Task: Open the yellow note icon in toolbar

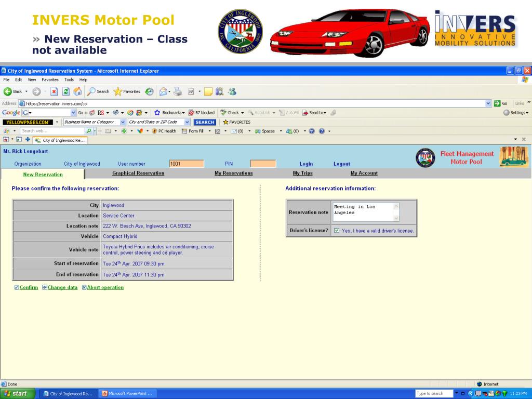Action: coord(208,91)
